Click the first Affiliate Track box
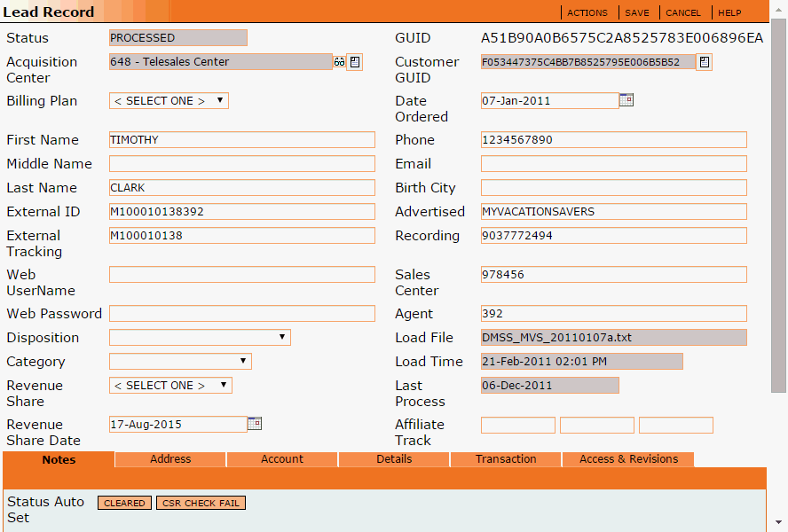Viewport: 788px width, 532px height. click(x=518, y=425)
